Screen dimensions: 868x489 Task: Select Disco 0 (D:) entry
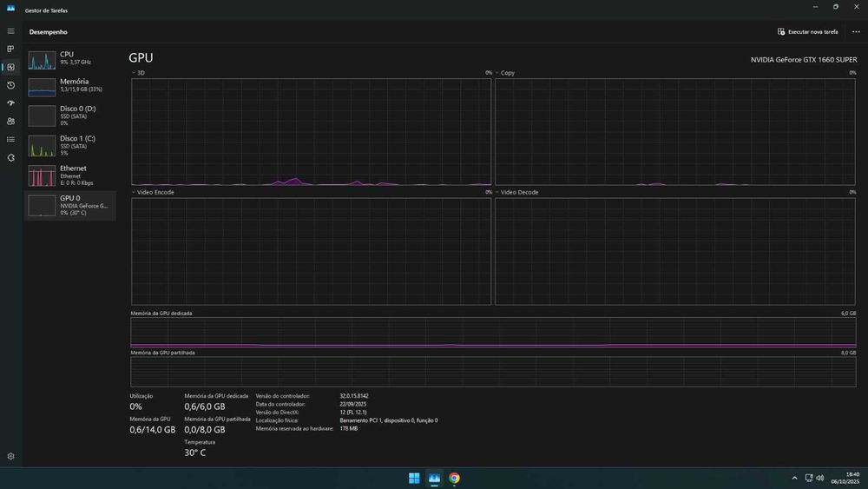coord(70,116)
